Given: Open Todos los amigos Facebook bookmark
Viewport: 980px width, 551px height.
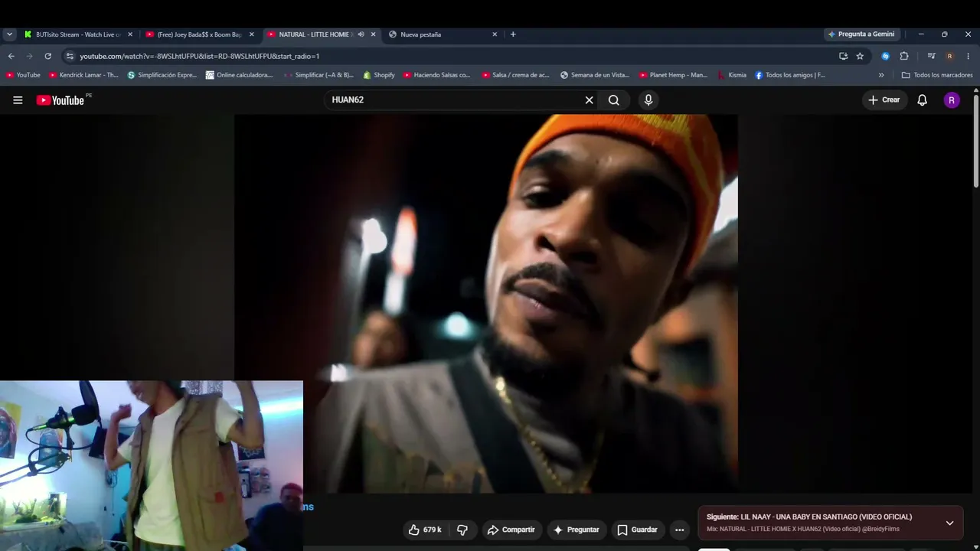Looking at the screenshot, I should 790,75.
